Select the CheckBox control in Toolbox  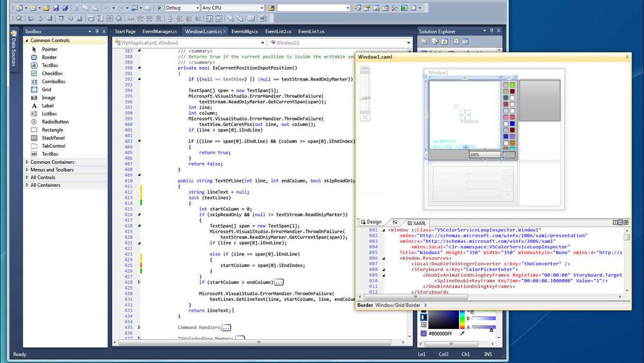coord(52,73)
